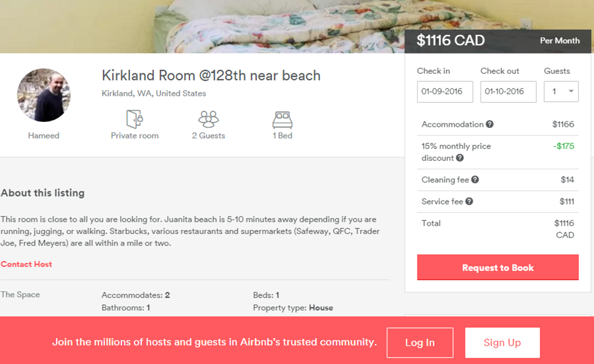
Task: Click the host name Hameed
Action: click(44, 136)
